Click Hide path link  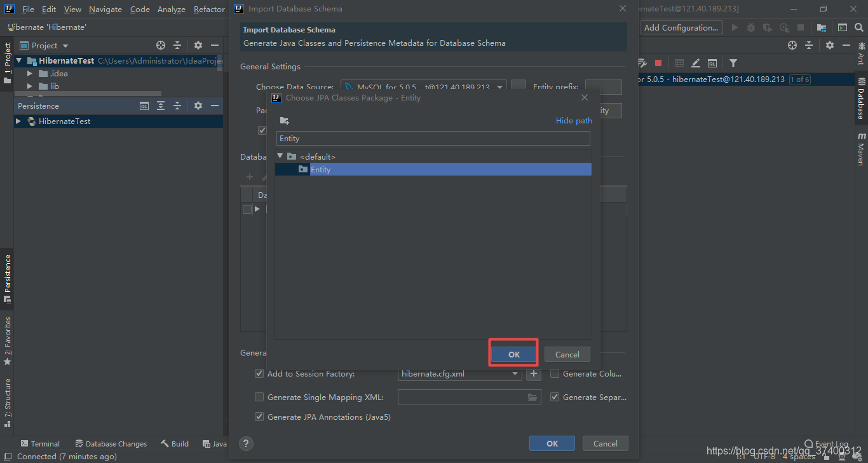[x=574, y=121]
